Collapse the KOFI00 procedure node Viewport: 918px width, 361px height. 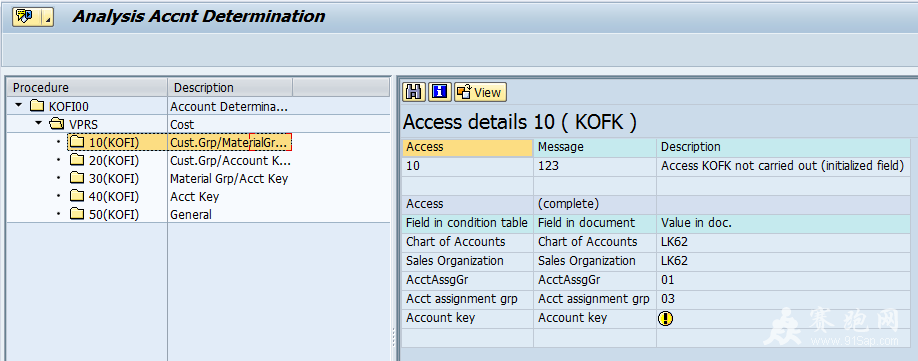[19, 105]
